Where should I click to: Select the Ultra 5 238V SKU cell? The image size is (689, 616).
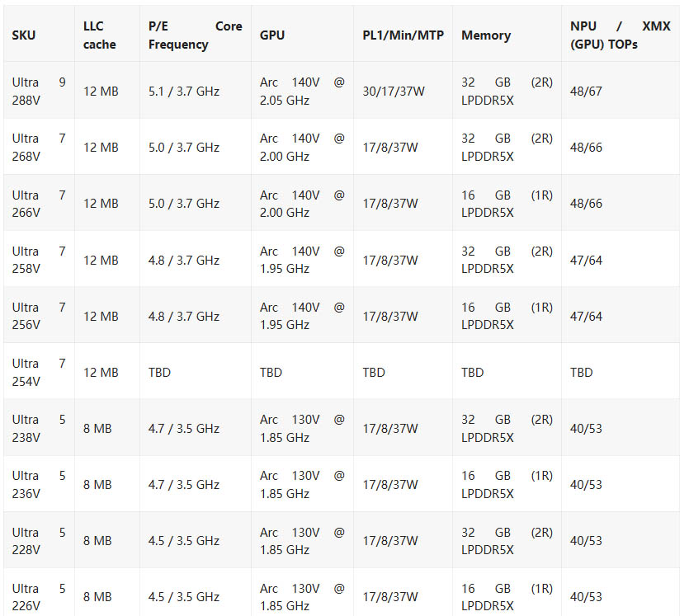(38, 429)
